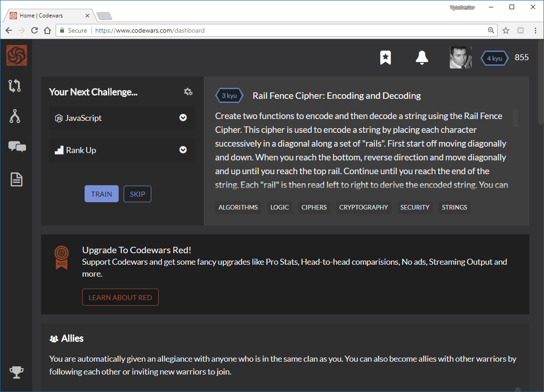544x392 pixels.
Task: Click the Allies heading icon
Action: [x=54, y=339]
